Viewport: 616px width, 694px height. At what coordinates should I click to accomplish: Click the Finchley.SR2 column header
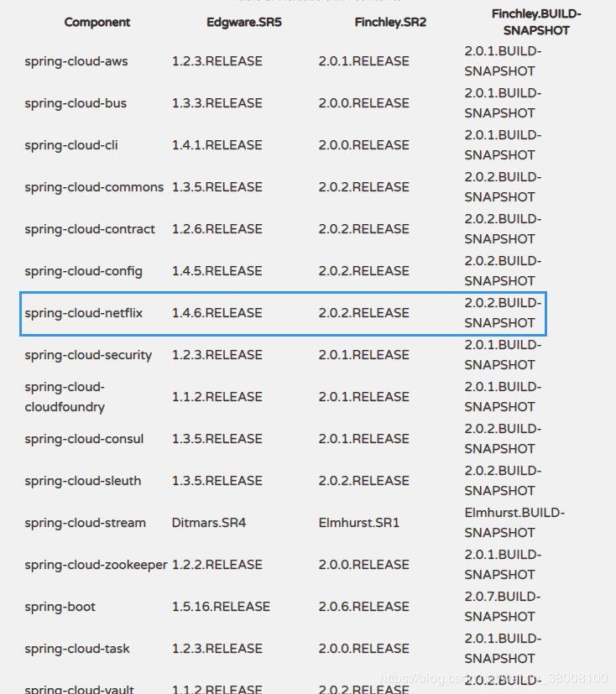[390, 22]
